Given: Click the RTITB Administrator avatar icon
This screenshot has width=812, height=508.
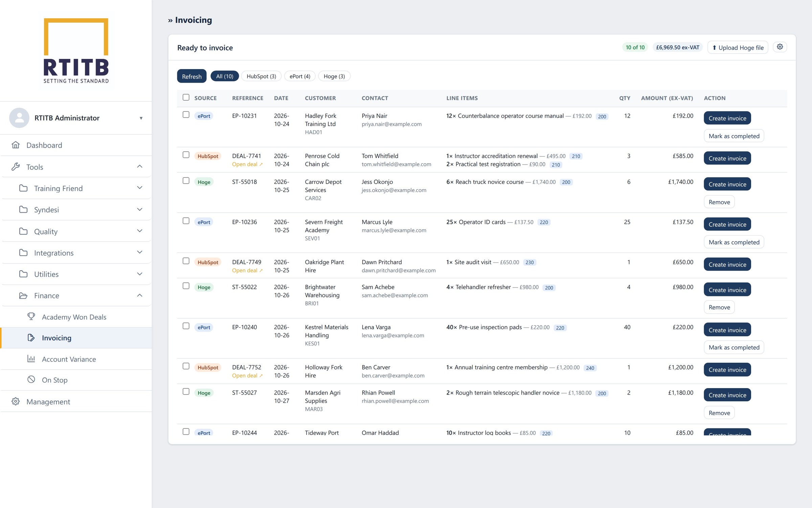Looking at the screenshot, I should [19, 118].
